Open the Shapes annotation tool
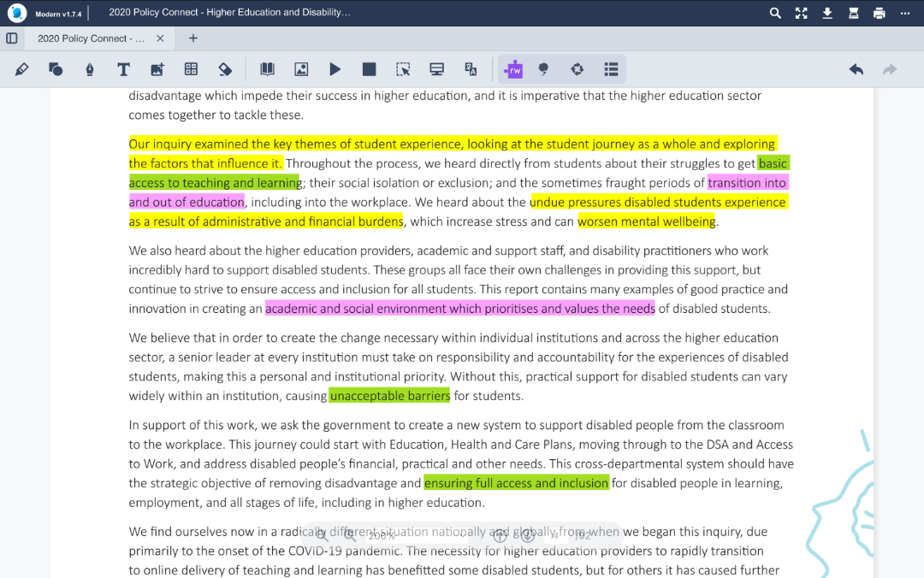 (x=56, y=69)
